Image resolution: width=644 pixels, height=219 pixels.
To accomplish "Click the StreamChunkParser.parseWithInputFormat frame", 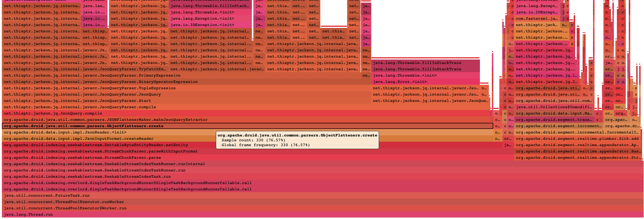I will click(x=258, y=151).
